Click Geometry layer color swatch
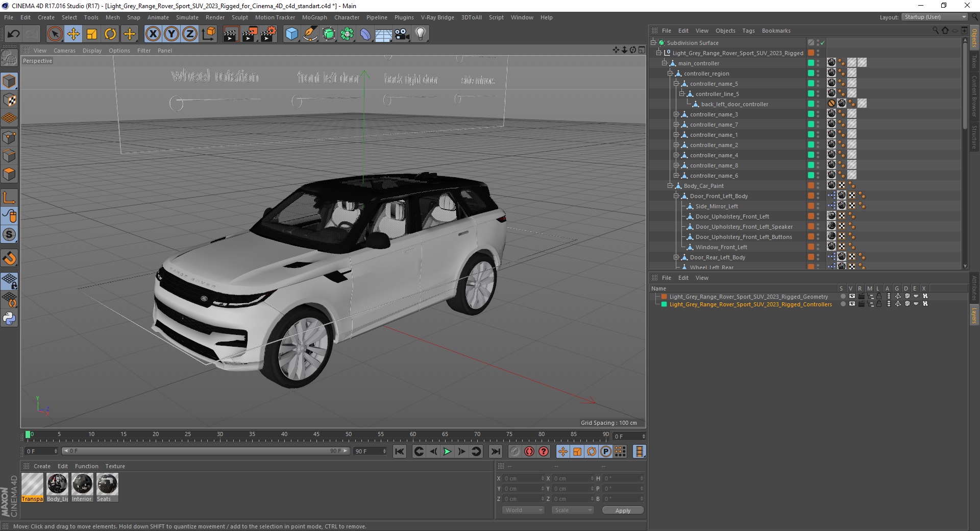 coord(664,297)
